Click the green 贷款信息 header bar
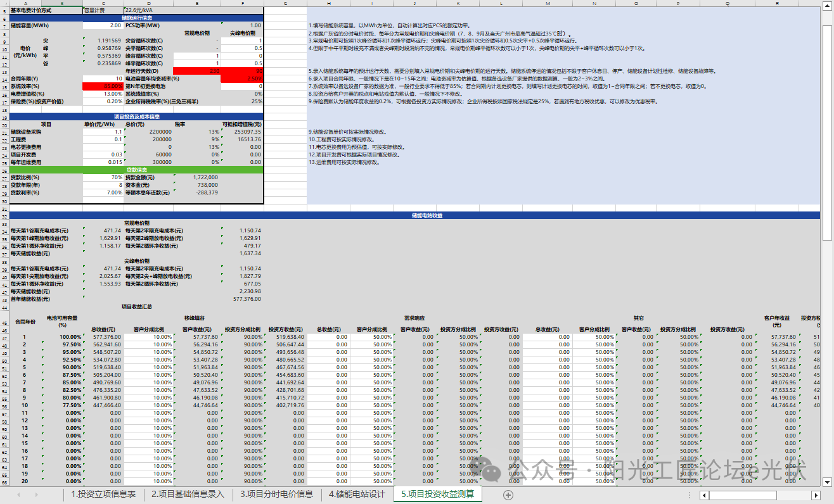This screenshot has height=504, width=834. click(136, 170)
